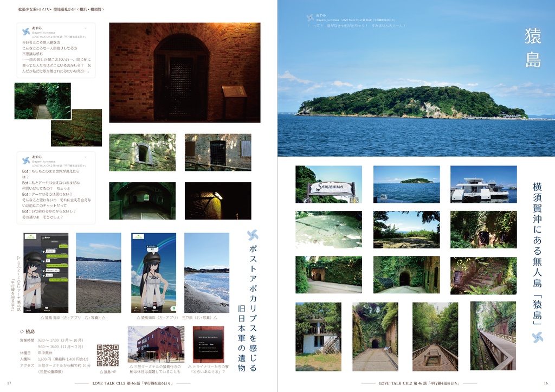
Task: Click tweet line 今いるところ無人島なの
Action: [x=41, y=42]
